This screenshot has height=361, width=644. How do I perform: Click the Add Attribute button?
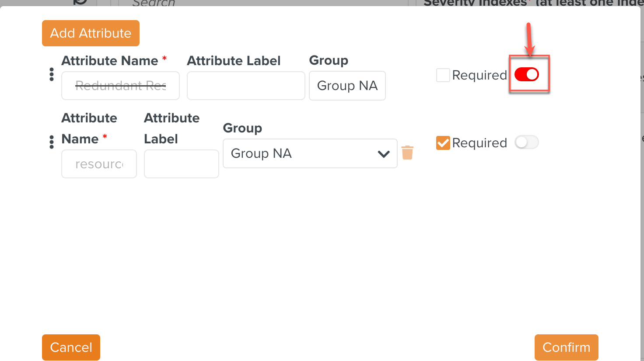coord(91,33)
